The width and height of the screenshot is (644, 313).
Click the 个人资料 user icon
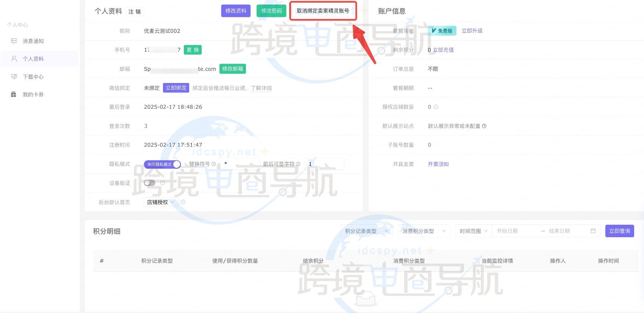point(14,59)
